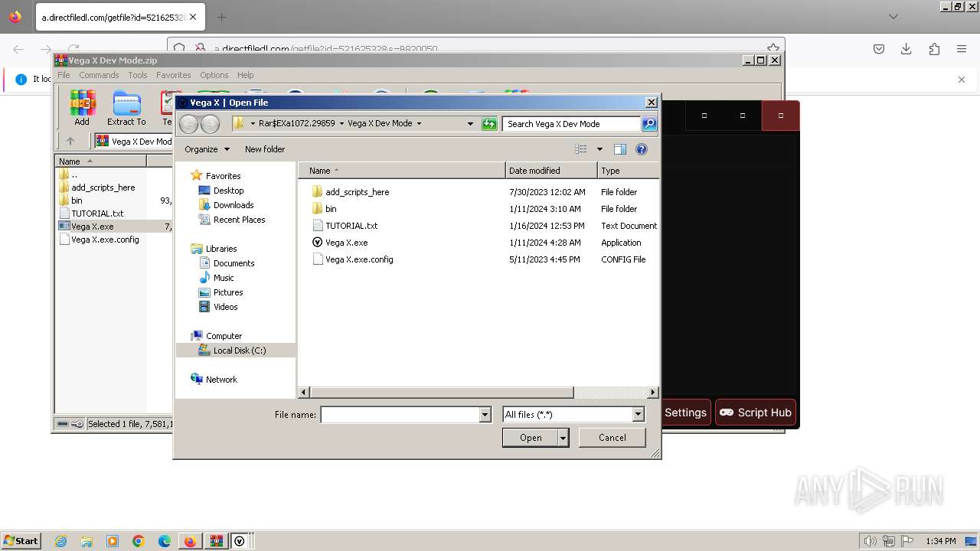Open the WinRAR Tools menu
980x551 pixels.
(138, 75)
